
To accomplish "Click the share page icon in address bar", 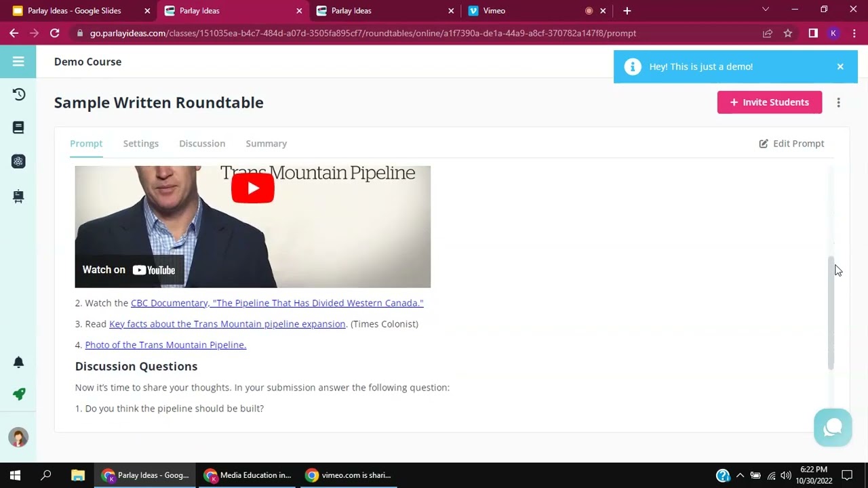I will coord(768,33).
